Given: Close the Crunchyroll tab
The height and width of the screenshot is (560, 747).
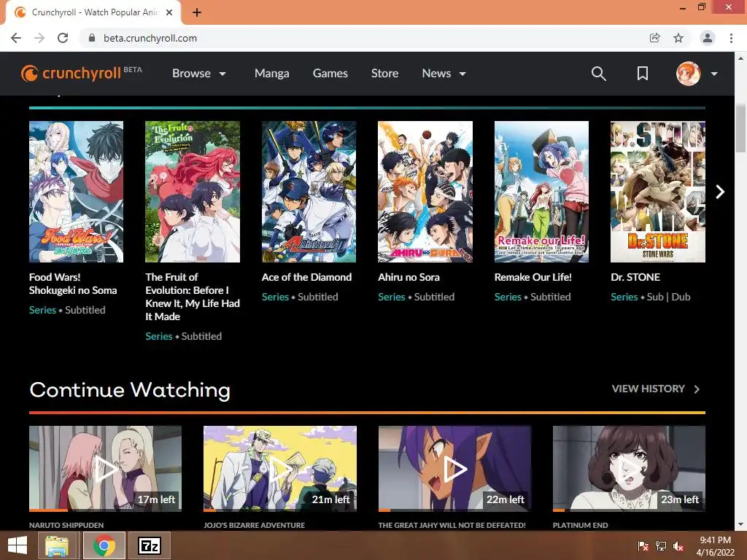Looking at the screenshot, I should (x=169, y=12).
